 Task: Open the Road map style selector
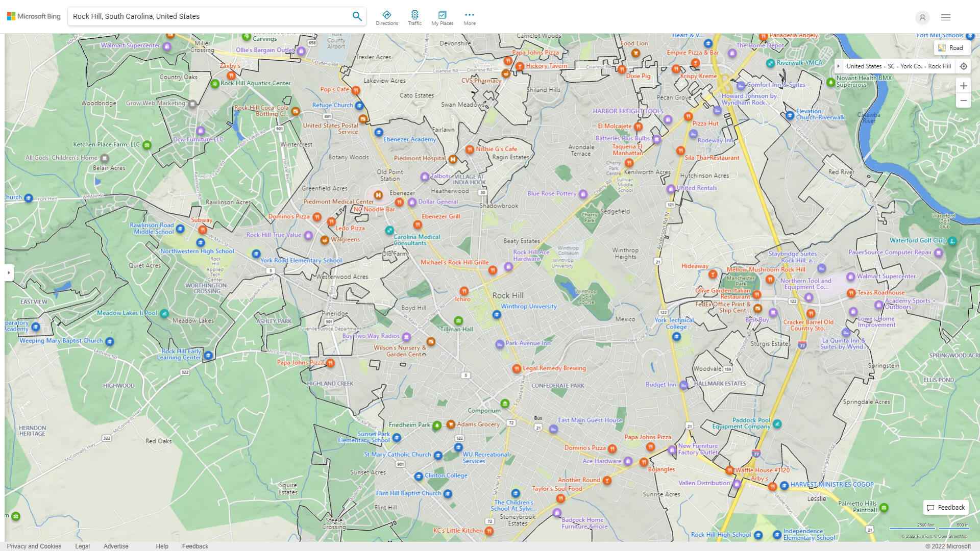coord(951,47)
